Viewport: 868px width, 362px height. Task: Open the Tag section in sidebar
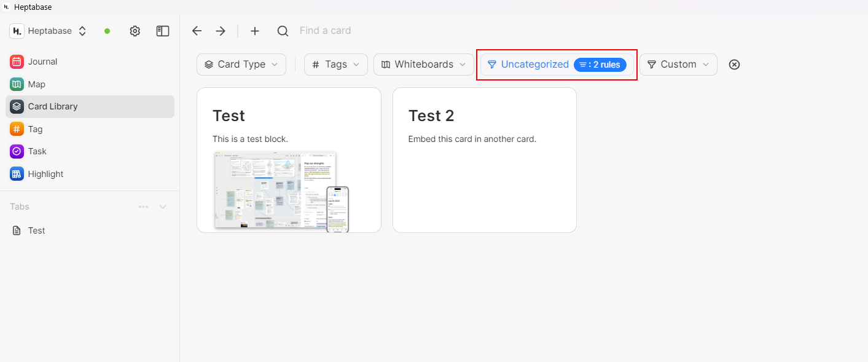click(x=35, y=129)
